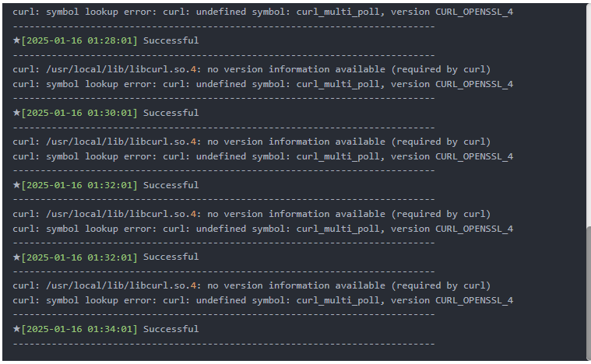
Task: Click the star icon before 01:28:01 timestamp
Action: click(17, 40)
